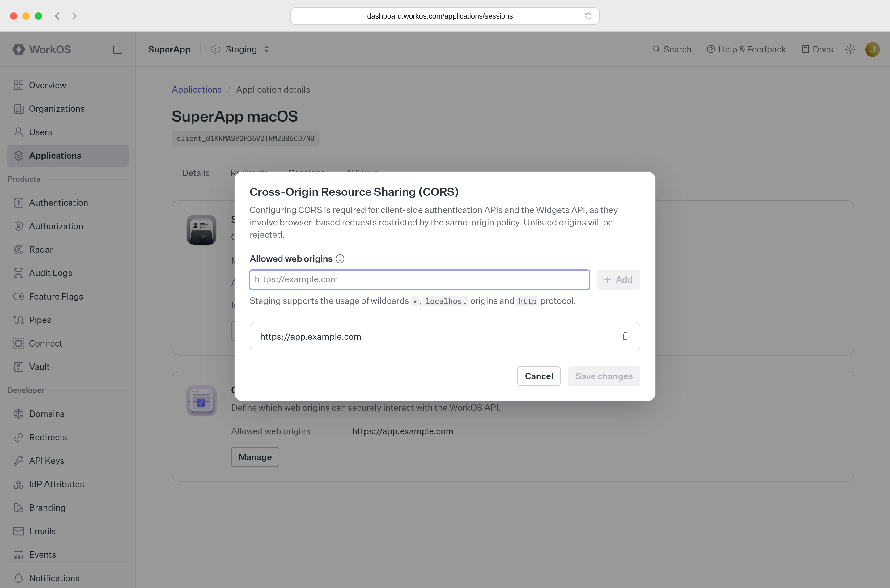Screen dimensions: 890x588
Task: Open Radar in sidebar
Action: pyautogui.click(x=68, y=250)
